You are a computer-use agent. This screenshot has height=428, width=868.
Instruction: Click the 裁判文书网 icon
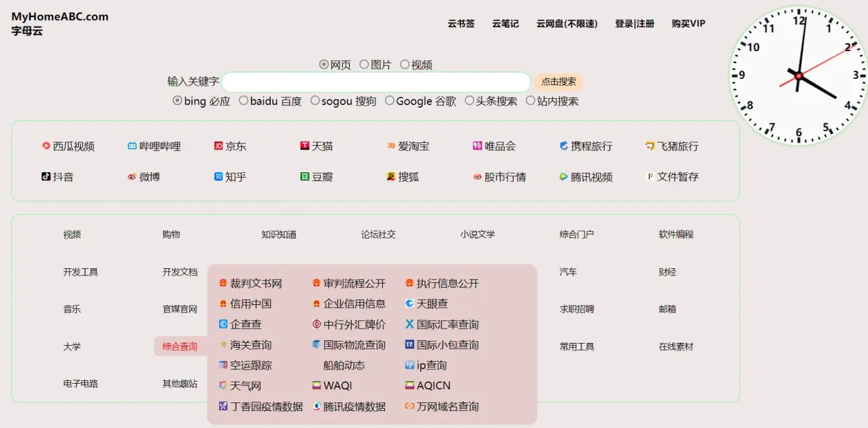pyautogui.click(x=223, y=283)
